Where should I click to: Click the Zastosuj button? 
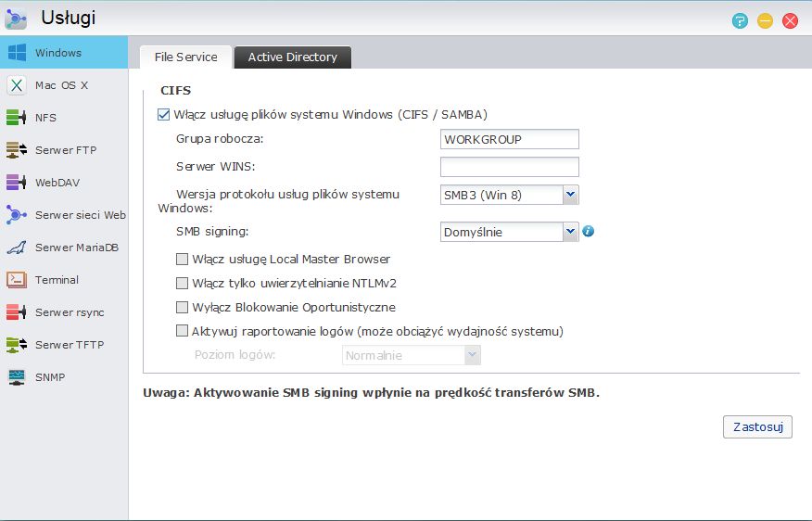tap(757, 426)
